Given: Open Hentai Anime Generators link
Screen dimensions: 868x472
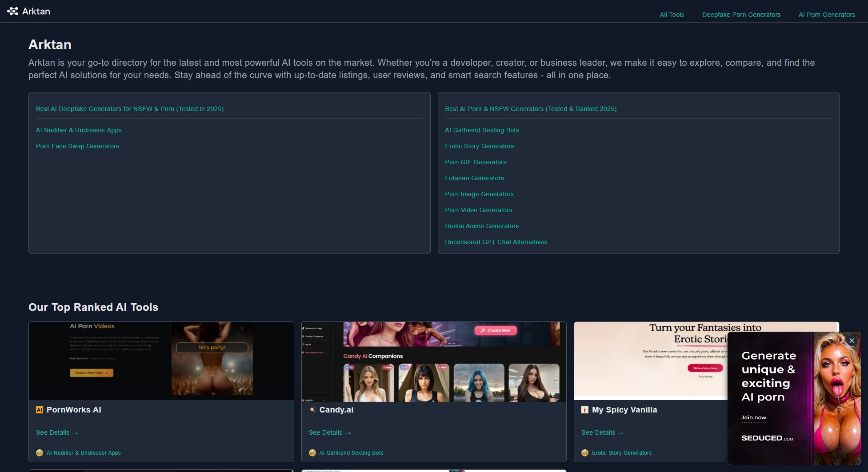Looking at the screenshot, I should pyautogui.click(x=482, y=226).
